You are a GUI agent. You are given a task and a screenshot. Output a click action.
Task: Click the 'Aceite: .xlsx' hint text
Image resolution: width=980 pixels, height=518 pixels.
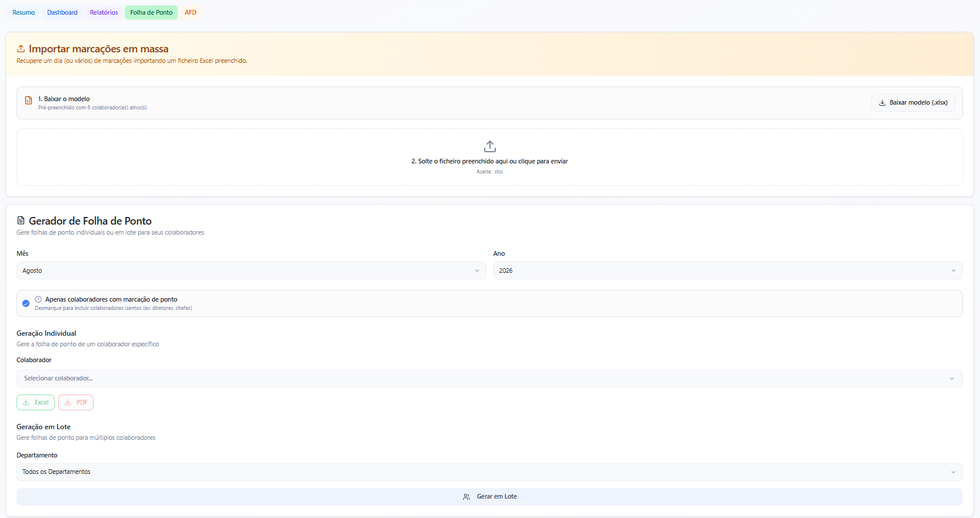coord(490,172)
